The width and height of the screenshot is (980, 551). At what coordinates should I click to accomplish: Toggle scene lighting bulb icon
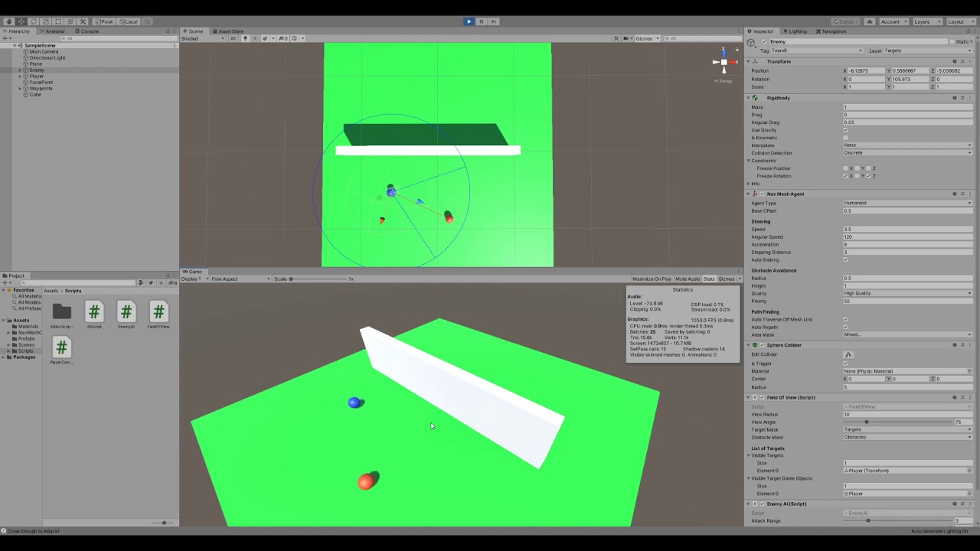(245, 38)
